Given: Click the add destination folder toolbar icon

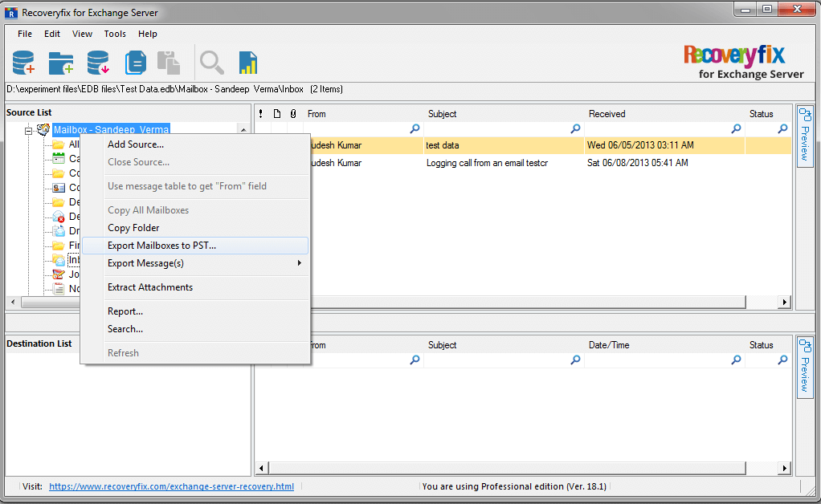Looking at the screenshot, I should [61, 63].
